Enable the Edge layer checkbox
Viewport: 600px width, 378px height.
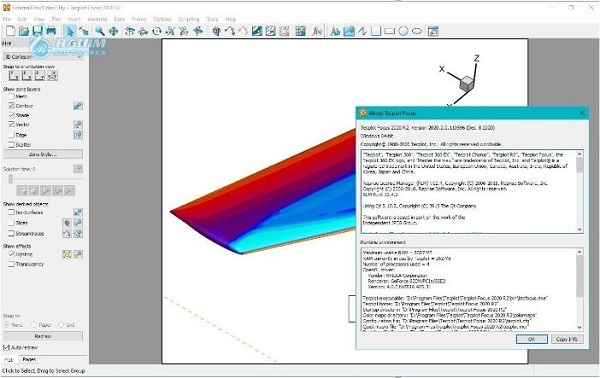tap(11, 135)
